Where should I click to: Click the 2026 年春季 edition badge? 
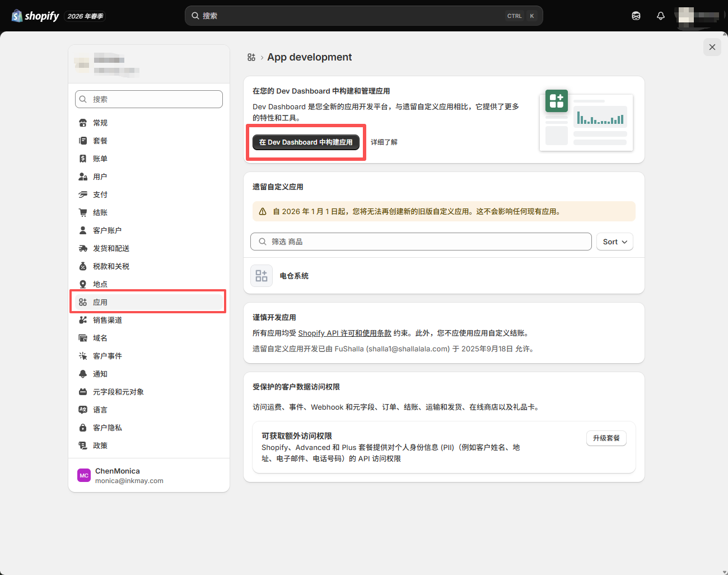coord(85,16)
